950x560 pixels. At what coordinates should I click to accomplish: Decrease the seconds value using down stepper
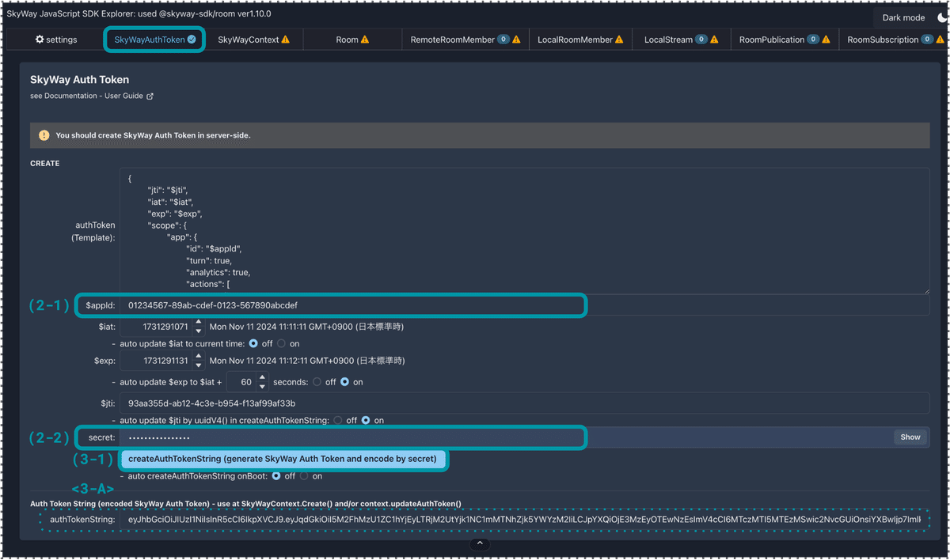[x=262, y=385]
